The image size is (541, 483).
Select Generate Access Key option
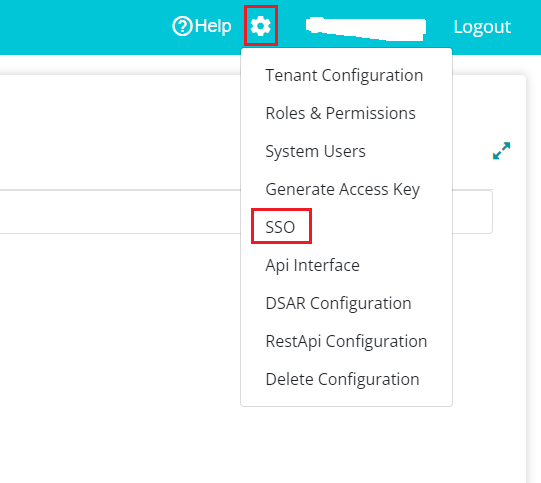point(343,189)
